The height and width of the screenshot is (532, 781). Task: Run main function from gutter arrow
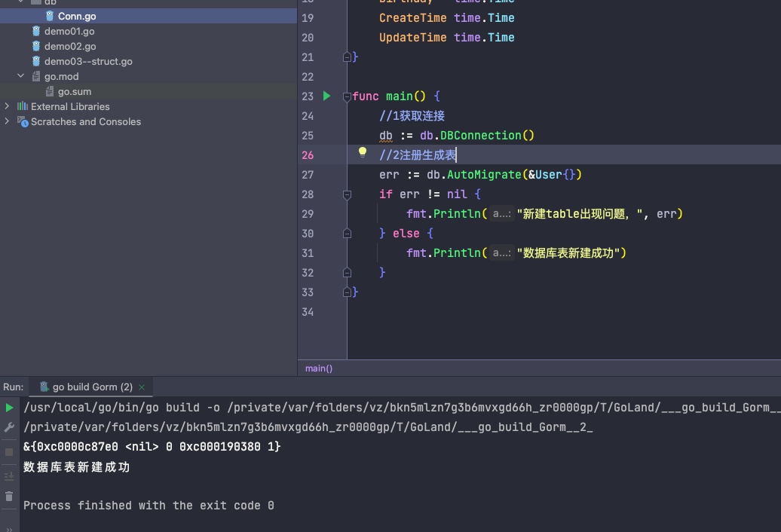tap(326, 96)
